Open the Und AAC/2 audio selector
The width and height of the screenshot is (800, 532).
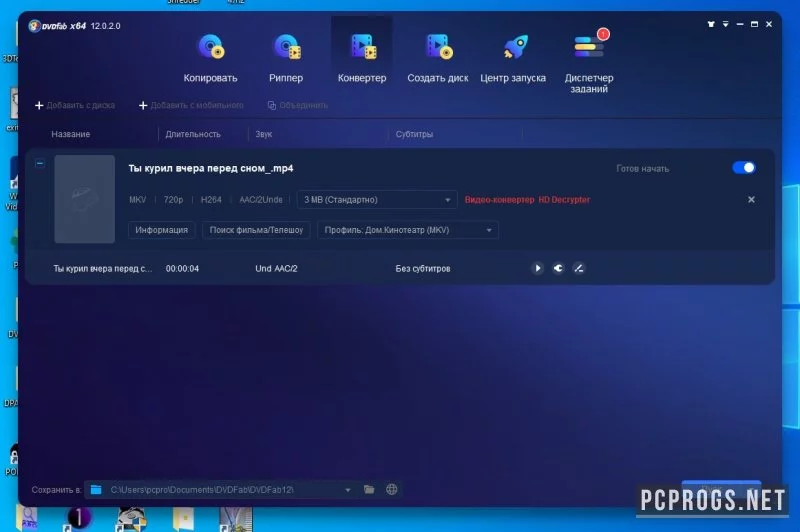pyautogui.click(x=276, y=268)
